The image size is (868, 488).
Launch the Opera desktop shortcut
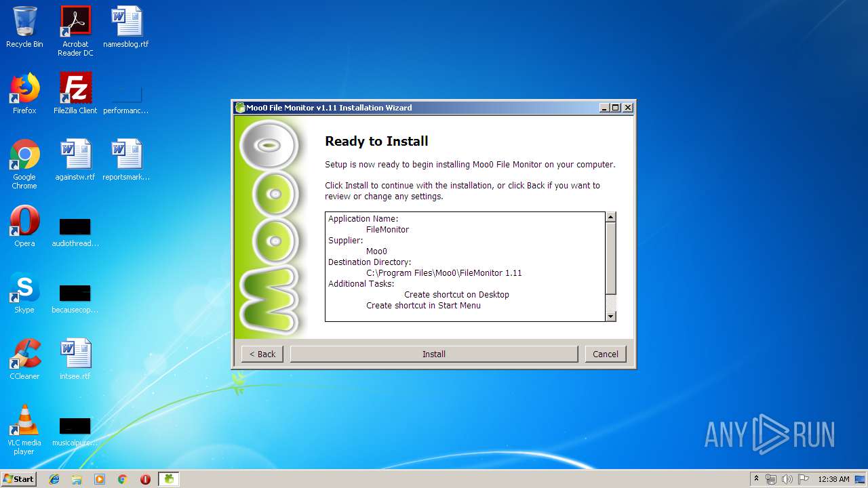tap(24, 226)
